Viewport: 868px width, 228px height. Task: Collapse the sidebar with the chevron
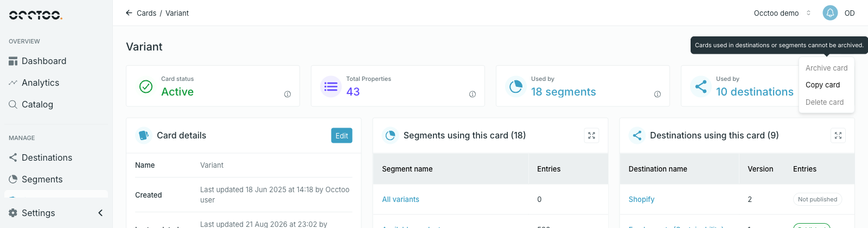point(100,213)
